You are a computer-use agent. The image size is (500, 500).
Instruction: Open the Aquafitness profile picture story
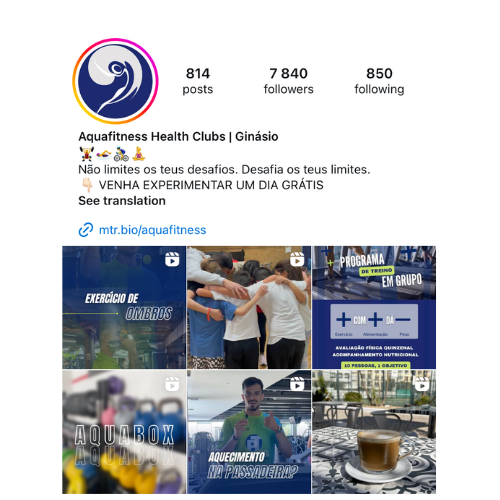(x=115, y=81)
